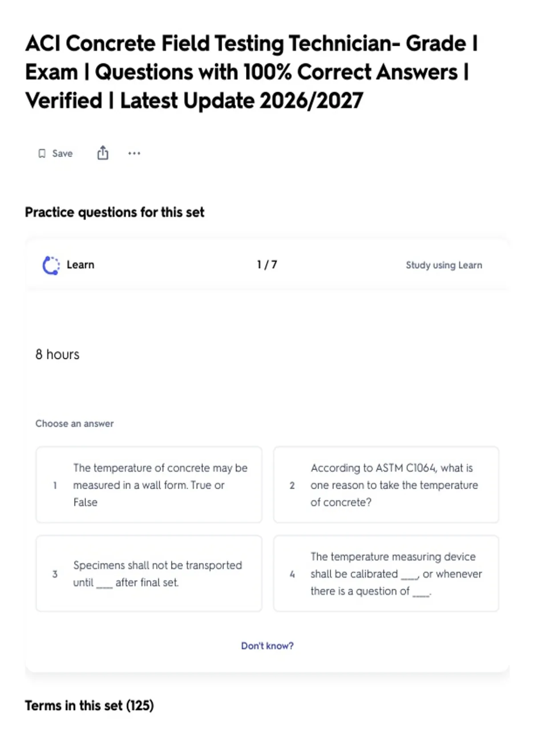Choose answer 3 about transporting specimens
534x756 pixels.
point(149,574)
